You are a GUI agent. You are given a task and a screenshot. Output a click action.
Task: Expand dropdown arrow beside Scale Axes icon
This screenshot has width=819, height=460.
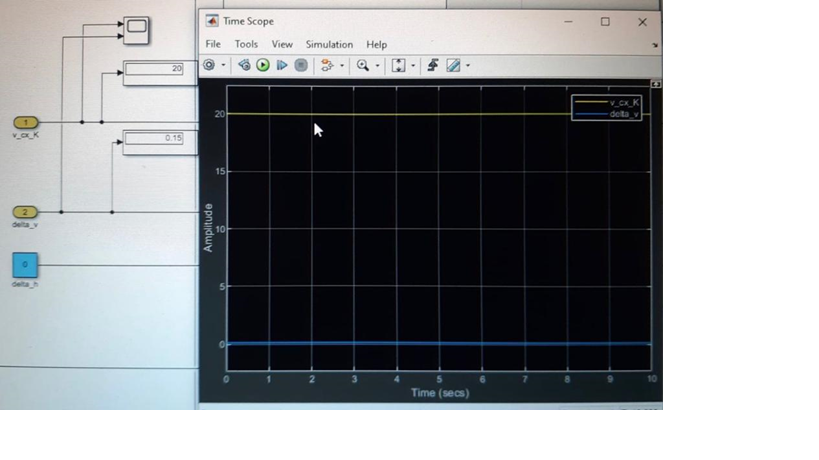coord(412,66)
